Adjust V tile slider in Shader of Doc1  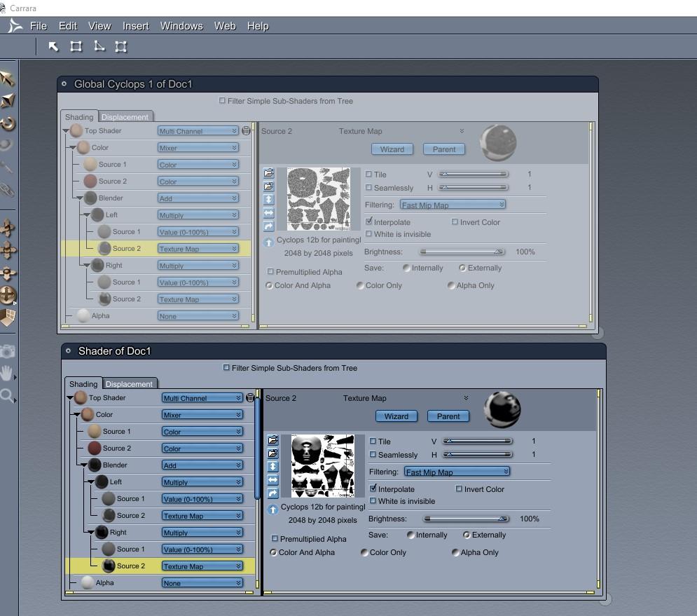pos(478,441)
